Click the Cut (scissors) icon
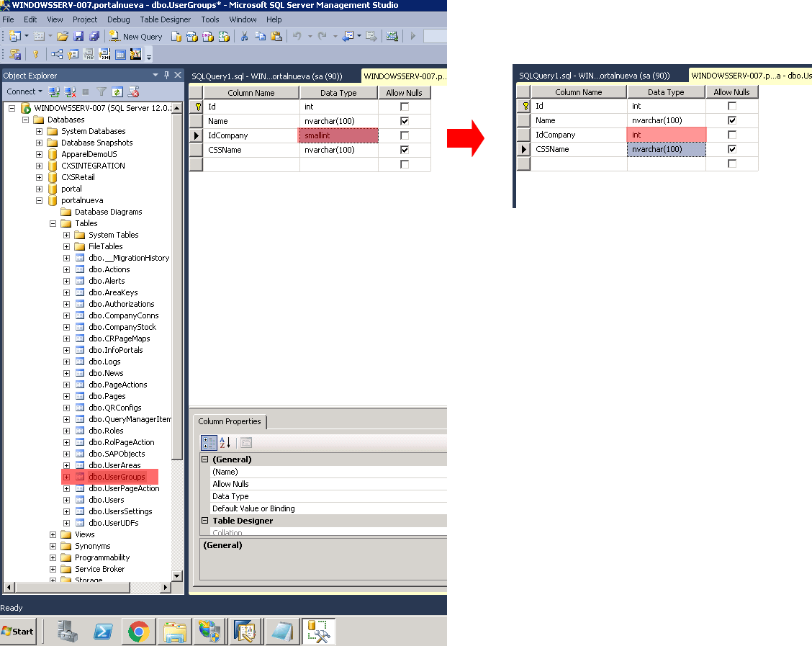Screen dimensions: 812x646 (x=244, y=36)
